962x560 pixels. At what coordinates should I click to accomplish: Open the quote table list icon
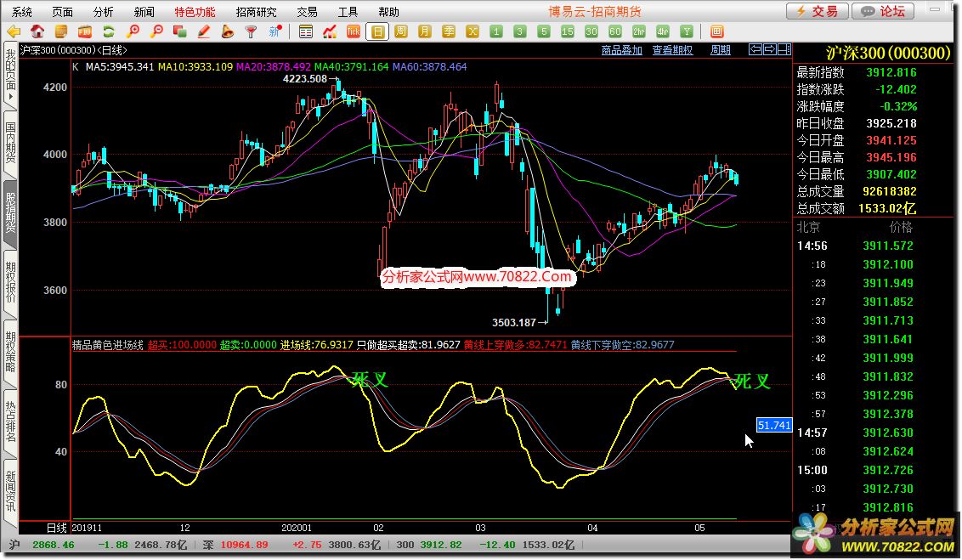click(306, 31)
